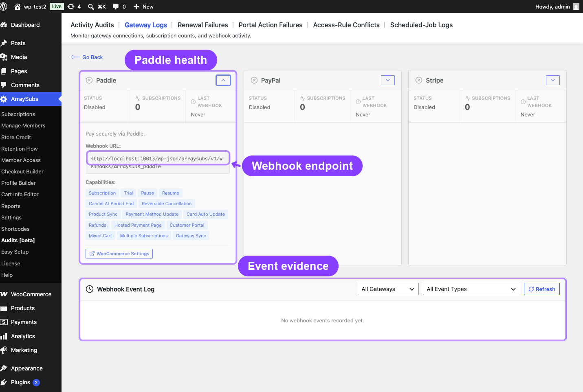Open WooCommerce Settings for Paddle

click(119, 254)
